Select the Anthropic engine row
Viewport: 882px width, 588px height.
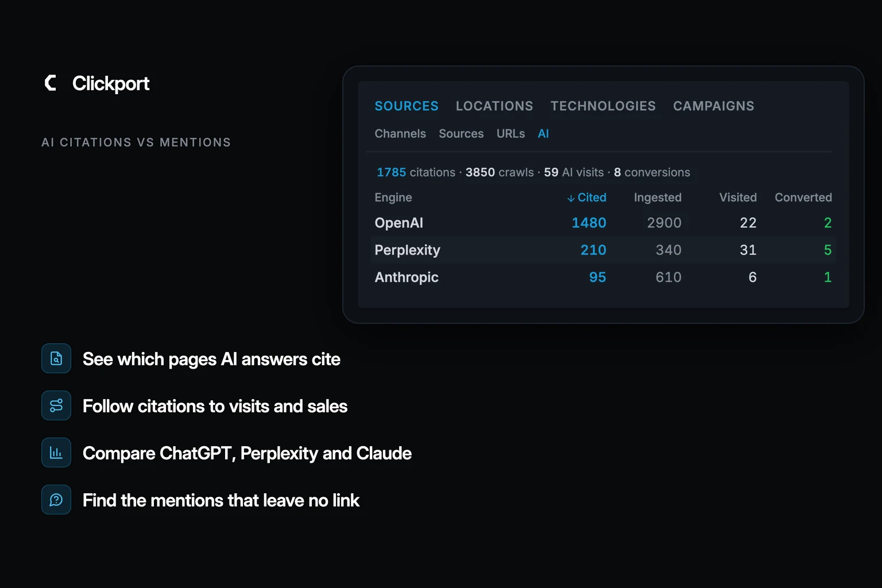[x=603, y=277]
